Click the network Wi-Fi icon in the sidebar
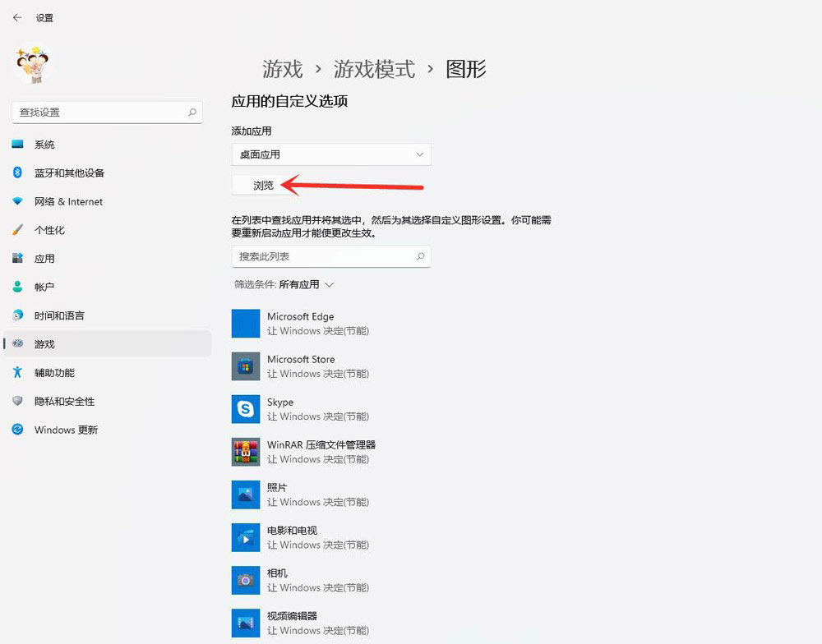This screenshot has height=644, width=822. (x=17, y=201)
